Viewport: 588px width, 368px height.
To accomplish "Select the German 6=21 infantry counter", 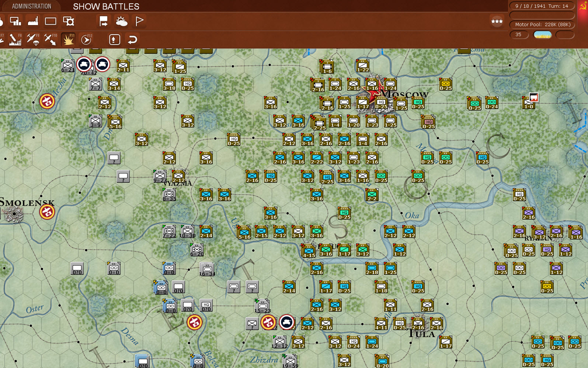I will (68, 66).
